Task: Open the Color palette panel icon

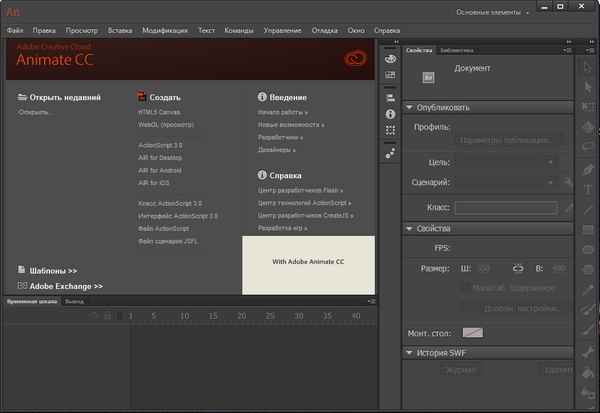Action: pos(390,59)
